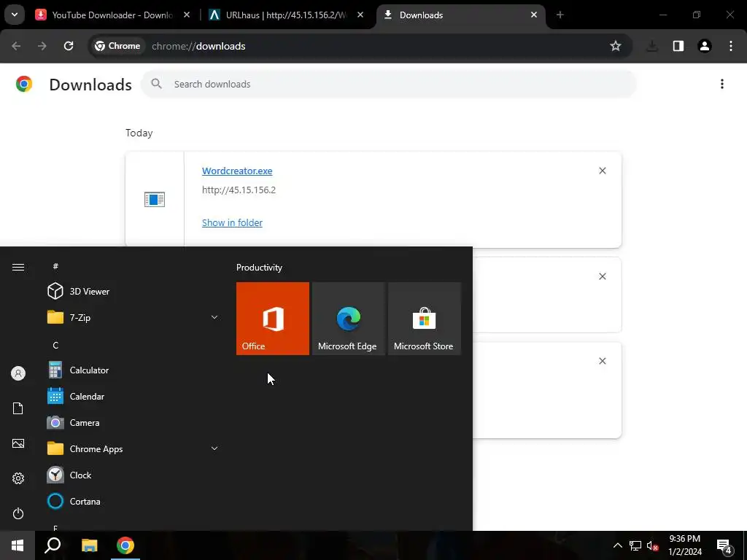Remove Wordcreator.exe from the list
Screen dimensions: 747x560
click(602, 171)
